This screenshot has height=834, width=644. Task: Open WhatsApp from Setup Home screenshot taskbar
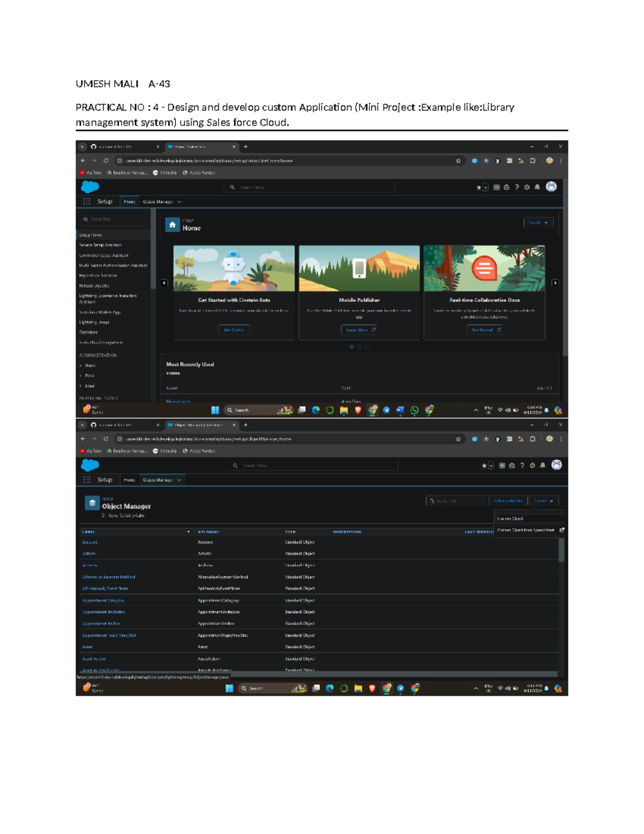click(x=414, y=410)
